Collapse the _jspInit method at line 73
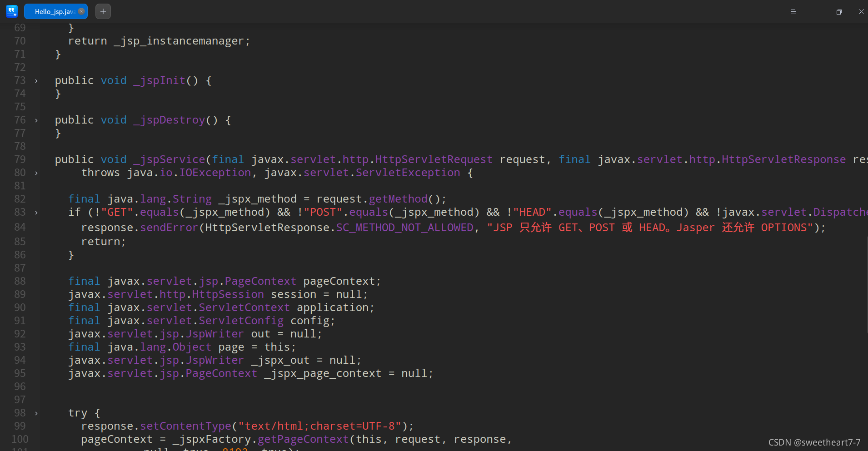Image resolution: width=868 pixels, height=451 pixels. click(36, 81)
